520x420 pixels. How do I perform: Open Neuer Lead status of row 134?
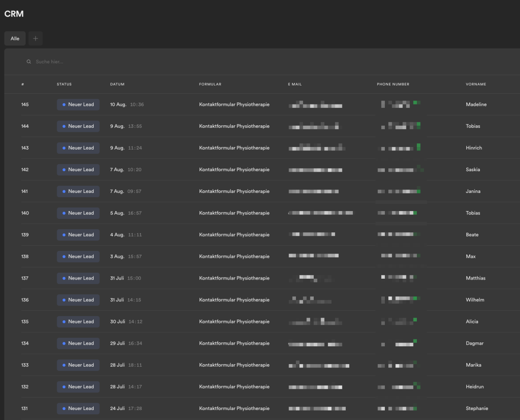(x=78, y=343)
